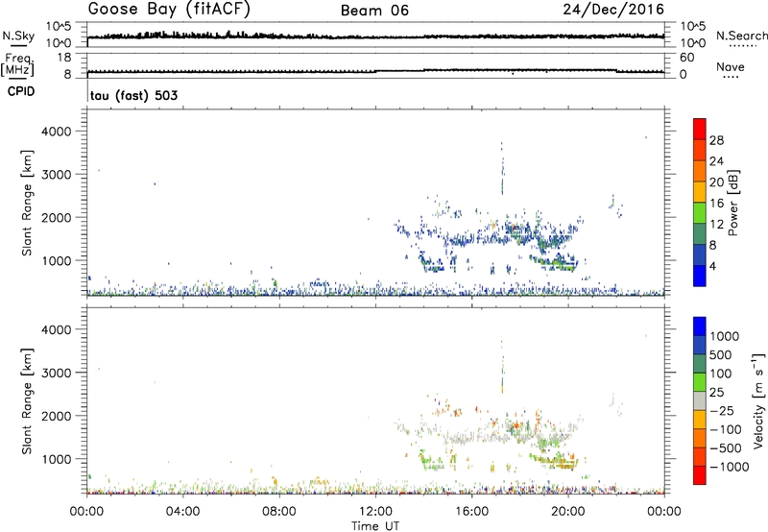This screenshot has height=532, width=768.
Task: Click the 3000 km tick of velocity panel
Action: (x=57, y=373)
